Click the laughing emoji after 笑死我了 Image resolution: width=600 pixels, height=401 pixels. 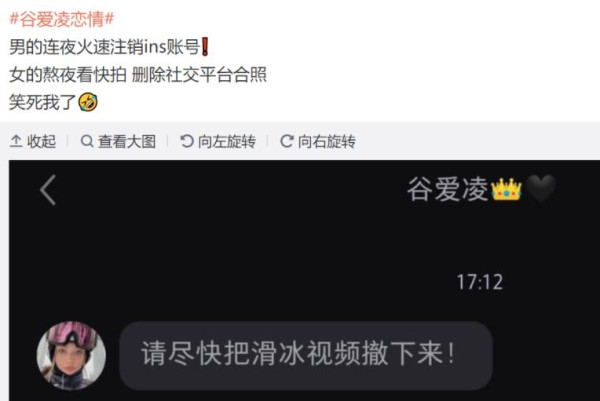click(x=88, y=102)
